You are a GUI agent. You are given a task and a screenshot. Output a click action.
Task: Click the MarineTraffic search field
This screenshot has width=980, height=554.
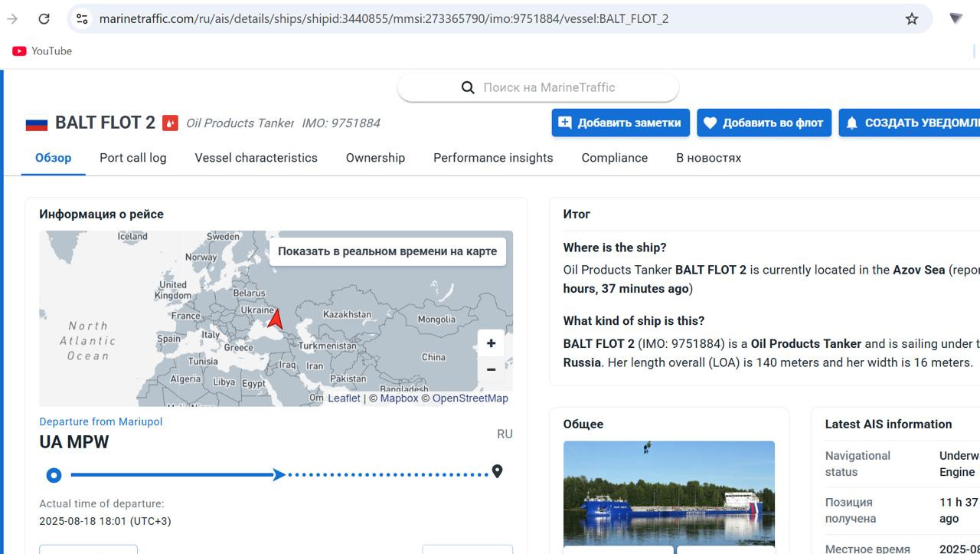pyautogui.click(x=538, y=87)
